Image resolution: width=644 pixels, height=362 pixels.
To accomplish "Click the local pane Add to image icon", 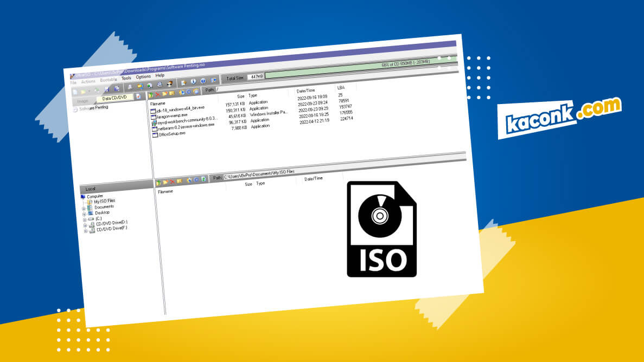I will (x=189, y=180).
